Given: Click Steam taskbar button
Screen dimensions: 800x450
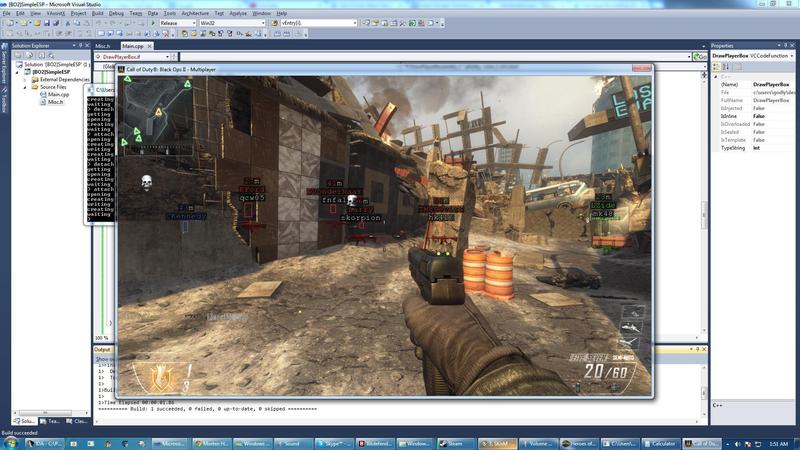Looking at the screenshot, I should point(455,444).
